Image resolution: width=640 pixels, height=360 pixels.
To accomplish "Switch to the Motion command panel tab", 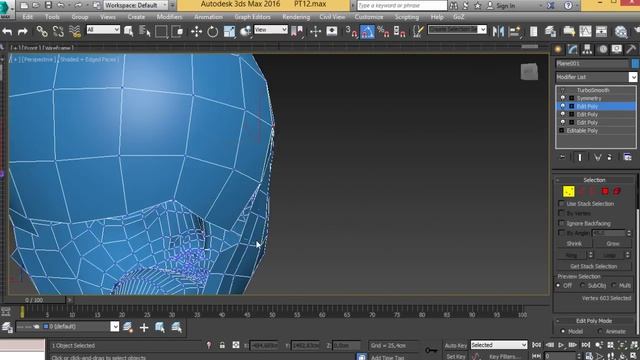I will tap(603, 50).
